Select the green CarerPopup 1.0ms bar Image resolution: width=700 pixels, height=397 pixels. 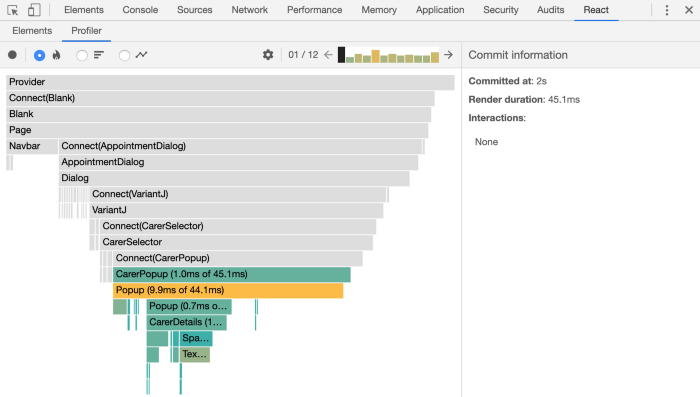click(232, 275)
